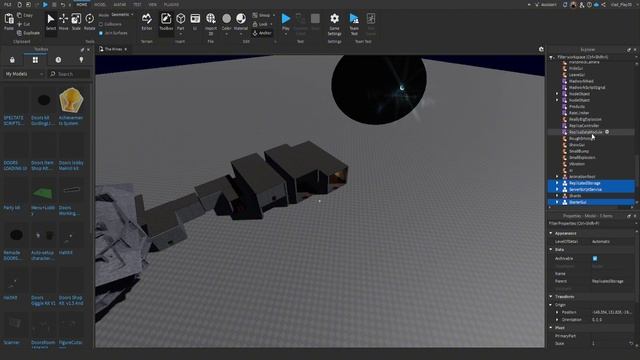Toggle the Archivable property checkbox
The image size is (640, 360).
[595, 258]
